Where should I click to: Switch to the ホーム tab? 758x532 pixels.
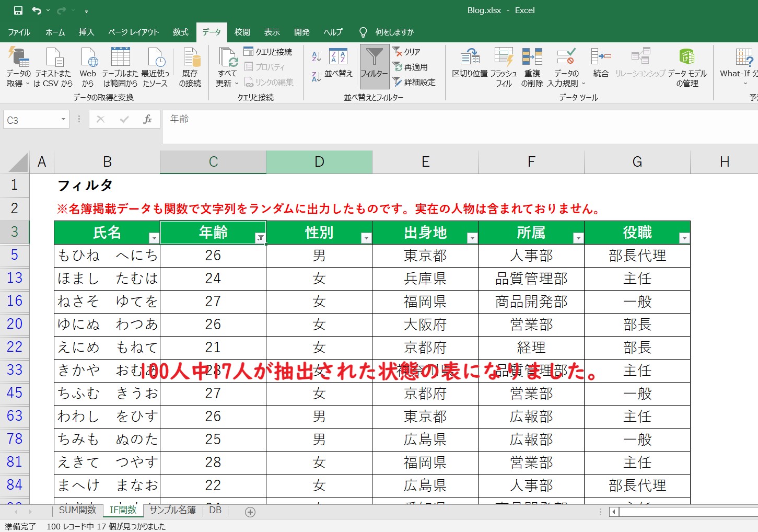tap(55, 32)
